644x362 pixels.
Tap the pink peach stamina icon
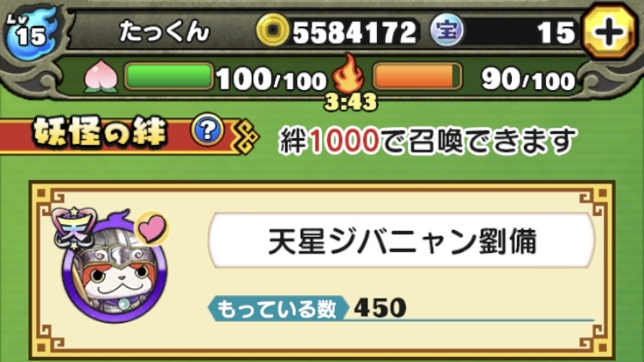(101, 78)
